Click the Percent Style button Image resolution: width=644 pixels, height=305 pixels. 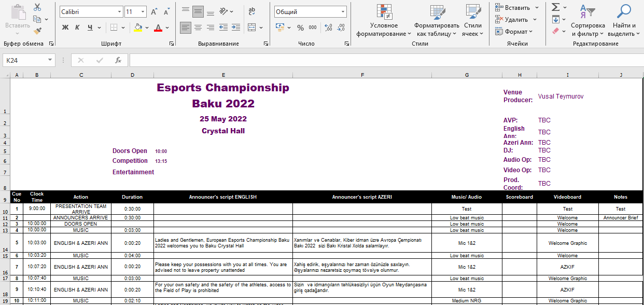click(x=301, y=27)
